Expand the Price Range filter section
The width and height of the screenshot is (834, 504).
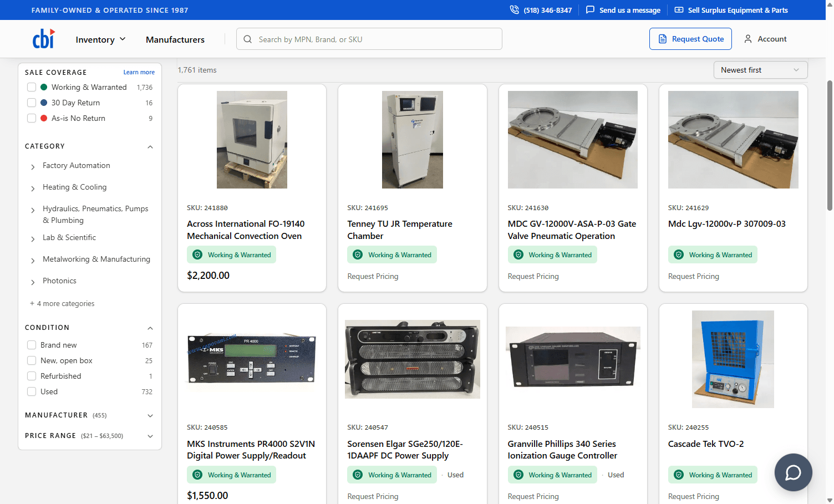(150, 436)
